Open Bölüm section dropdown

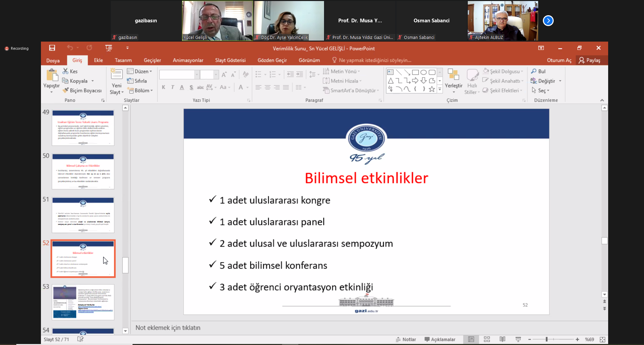click(140, 90)
